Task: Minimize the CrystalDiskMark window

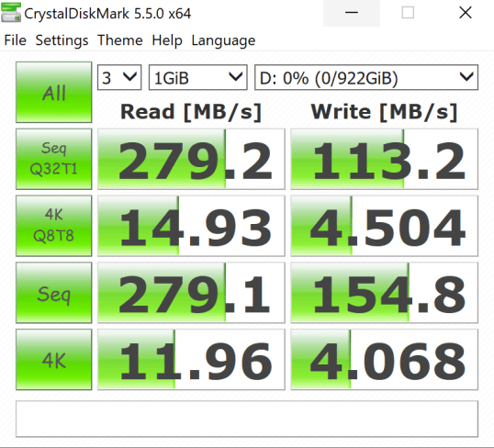Action: coord(352,13)
